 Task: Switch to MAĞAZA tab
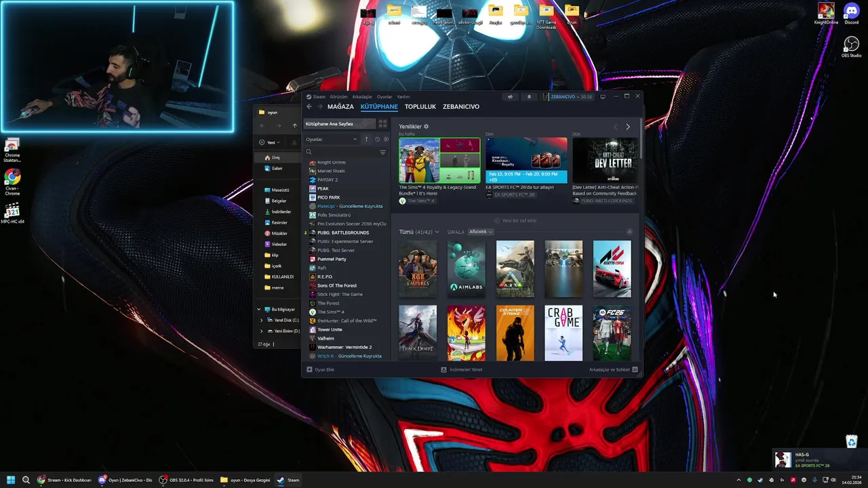340,106
